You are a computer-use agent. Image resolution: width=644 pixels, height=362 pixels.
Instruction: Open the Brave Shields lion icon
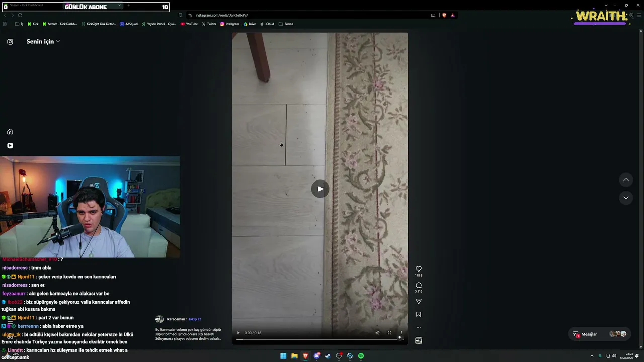[x=444, y=15]
